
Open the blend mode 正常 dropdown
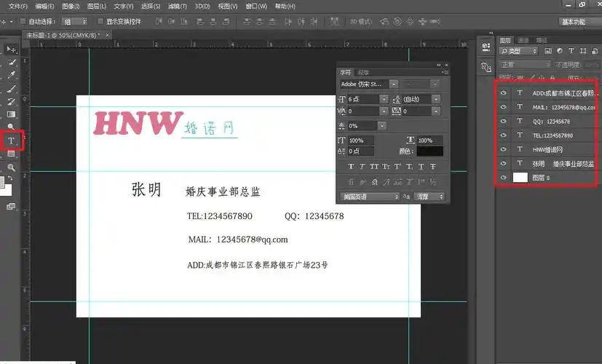click(524, 65)
